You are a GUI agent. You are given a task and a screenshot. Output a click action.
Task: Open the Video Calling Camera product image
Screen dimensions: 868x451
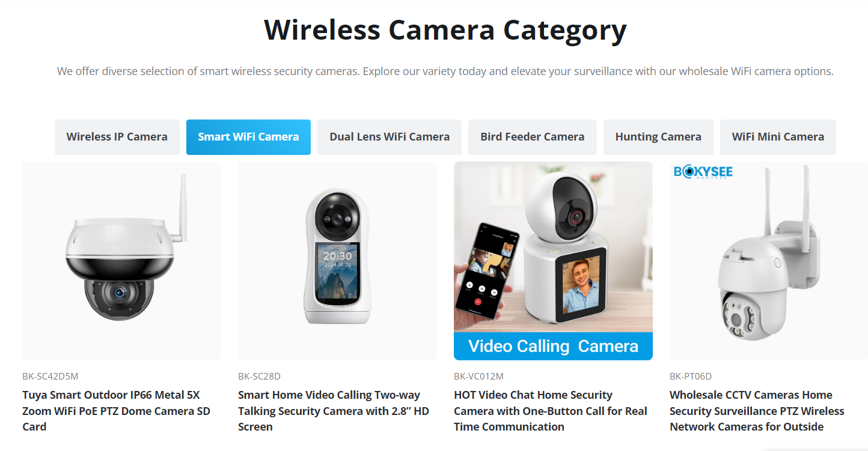click(553, 261)
